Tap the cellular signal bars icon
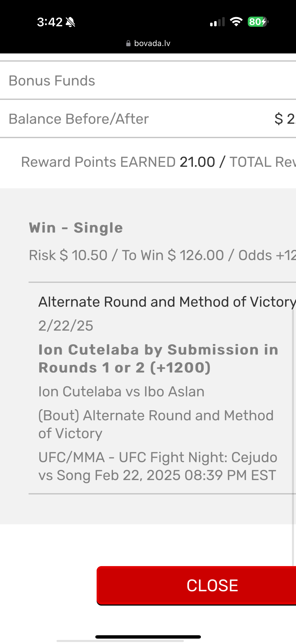The width and height of the screenshot is (296, 644). pos(217,22)
